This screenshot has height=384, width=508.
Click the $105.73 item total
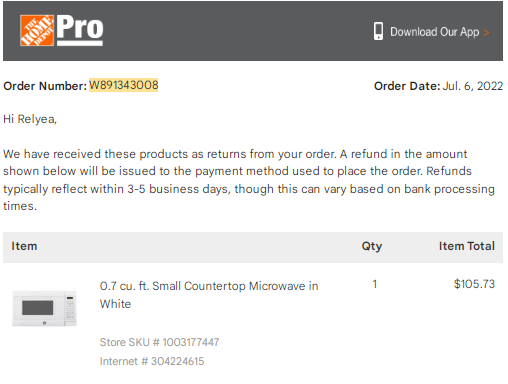click(474, 284)
